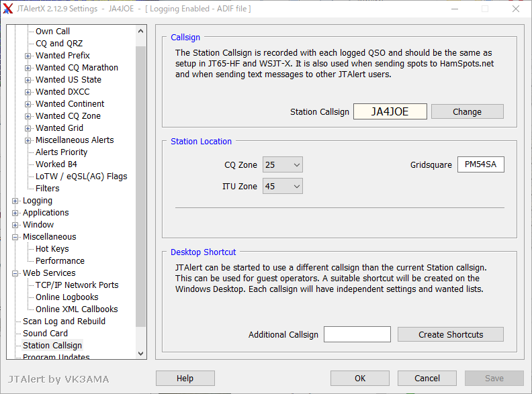This screenshot has height=394, width=532.
Task: Expand the Wanted CQ Zone node
Action: pos(28,117)
